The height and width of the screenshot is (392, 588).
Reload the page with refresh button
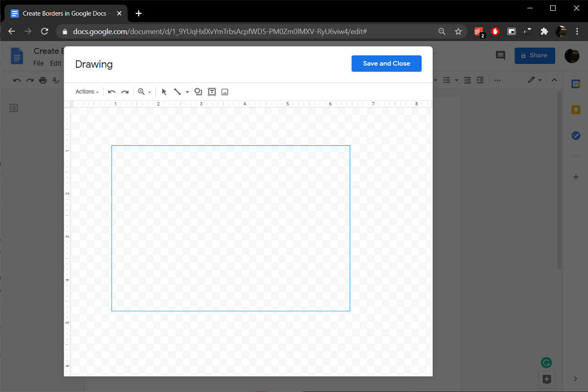coord(45,31)
